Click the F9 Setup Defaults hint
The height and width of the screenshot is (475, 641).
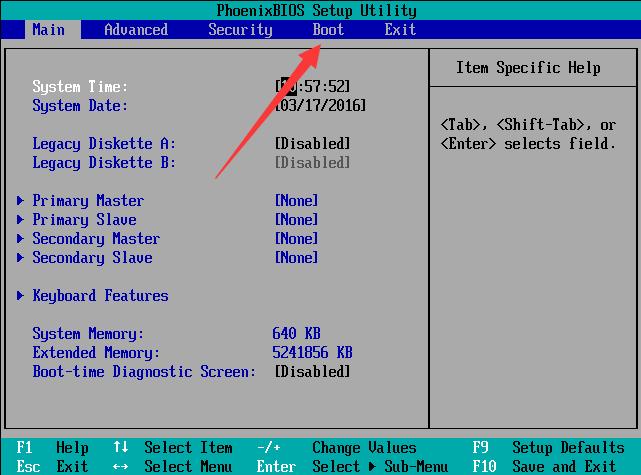pos(548,448)
